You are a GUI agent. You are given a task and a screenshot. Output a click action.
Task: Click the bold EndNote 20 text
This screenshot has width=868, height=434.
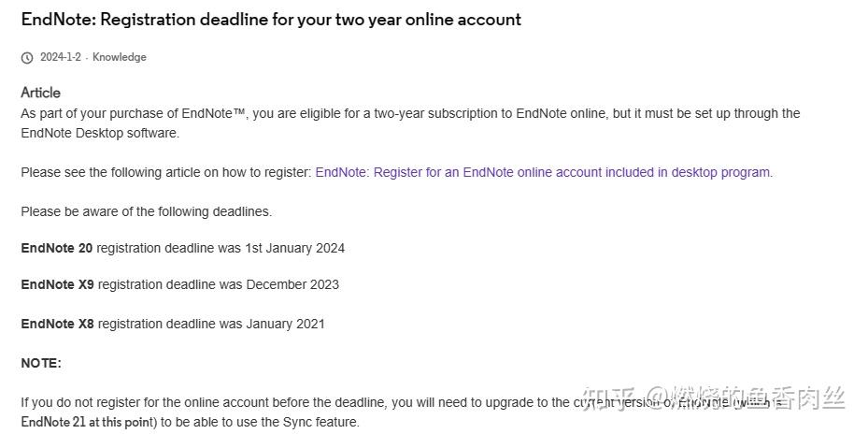pyautogui.click(x=56, y=248)
